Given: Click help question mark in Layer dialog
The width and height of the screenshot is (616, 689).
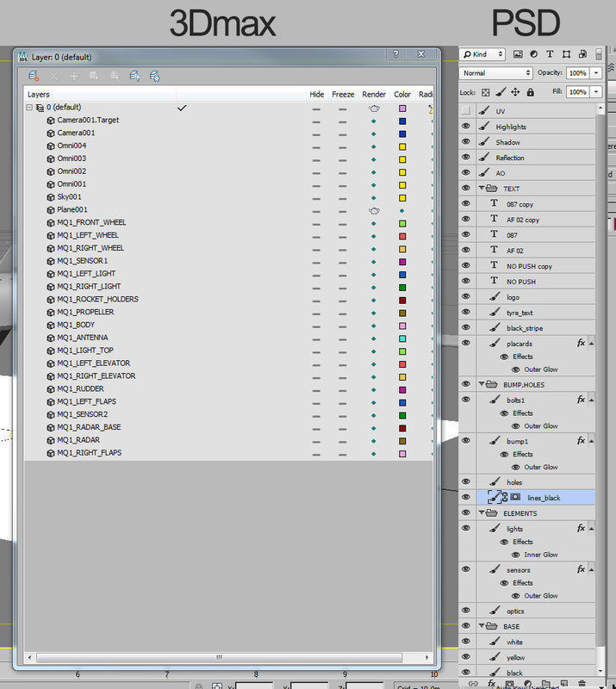Looking at the screenshot, I should 395,53.
